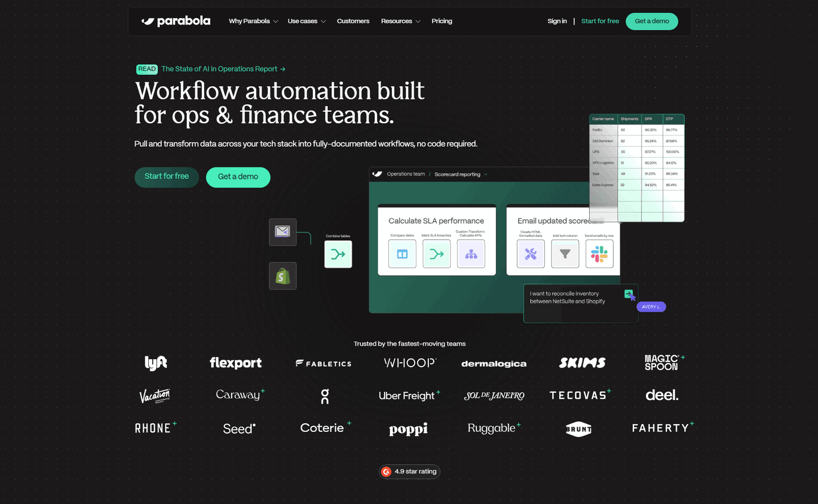Click the Dermalogica logo
818x504 pixels.
494,364
